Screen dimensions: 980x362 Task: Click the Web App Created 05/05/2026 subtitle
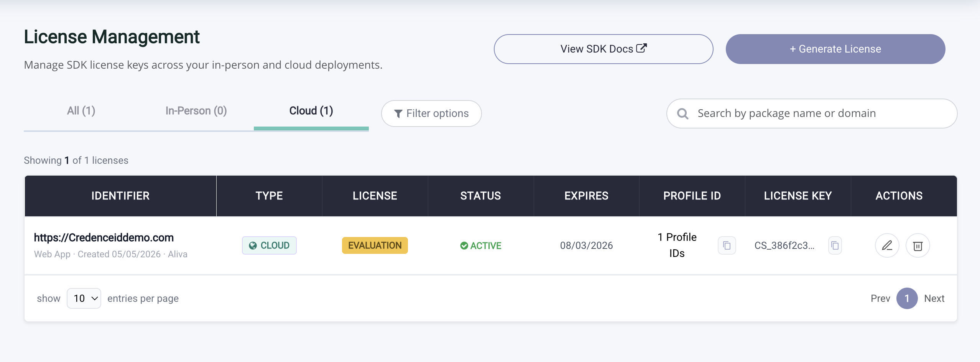[111, 254]
